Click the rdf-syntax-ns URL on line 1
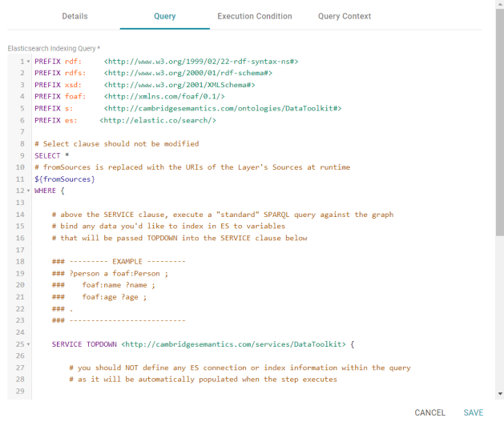Image resolution: width=504 pixels, height=422 pixels. (201, 62)
